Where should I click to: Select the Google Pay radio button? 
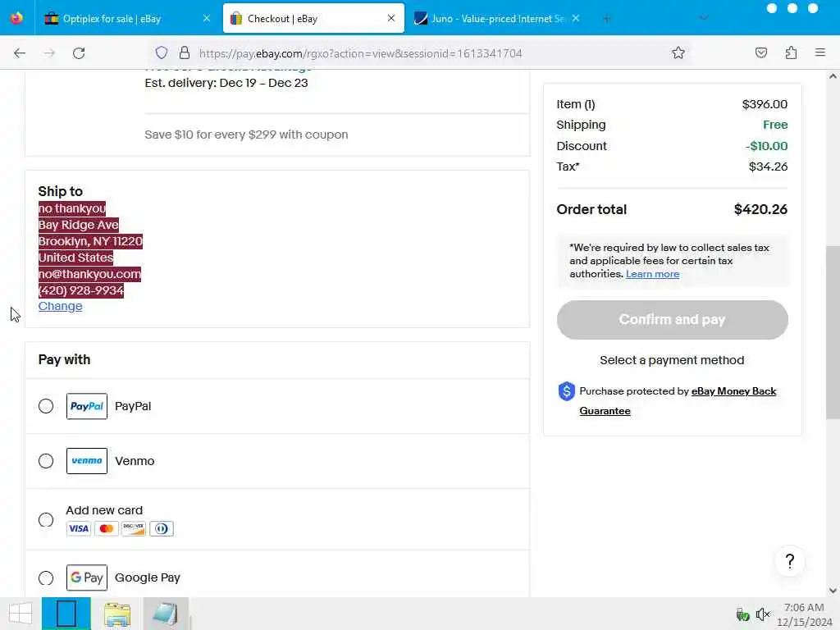(x=46, y=578)
